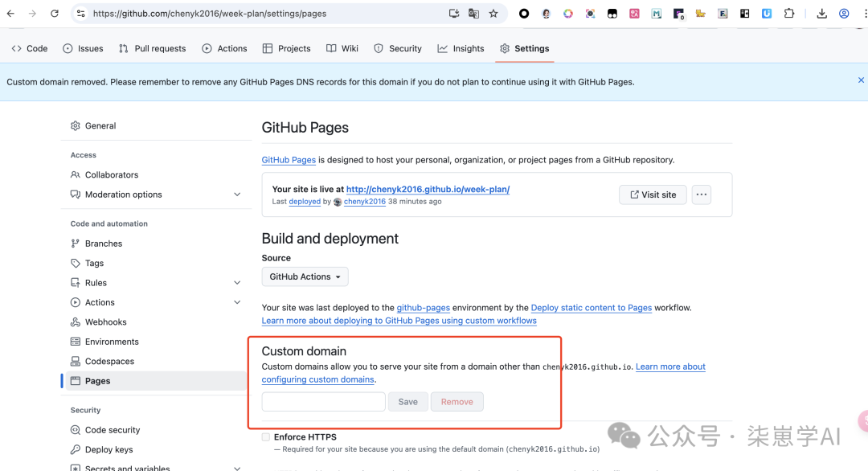Select the Collaborators people icon
This screenshot has width=868, height=471.
point(76,174)
